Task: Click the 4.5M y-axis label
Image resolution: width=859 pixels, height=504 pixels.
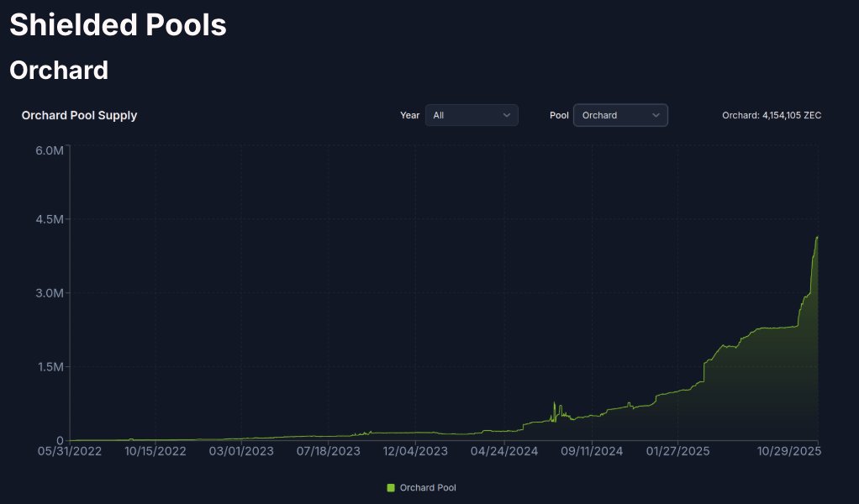Action: pos(50,219)
